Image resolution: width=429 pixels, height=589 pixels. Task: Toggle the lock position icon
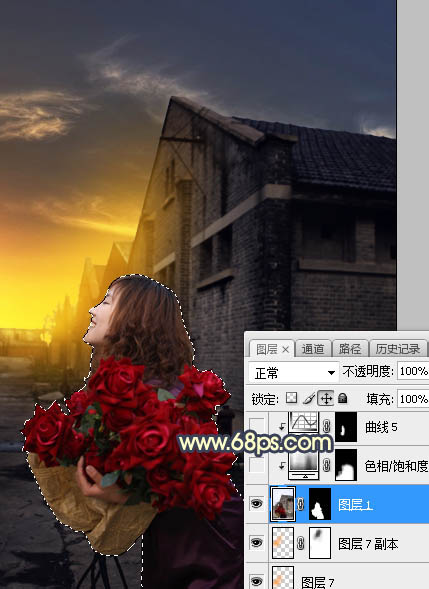(326, 399)
